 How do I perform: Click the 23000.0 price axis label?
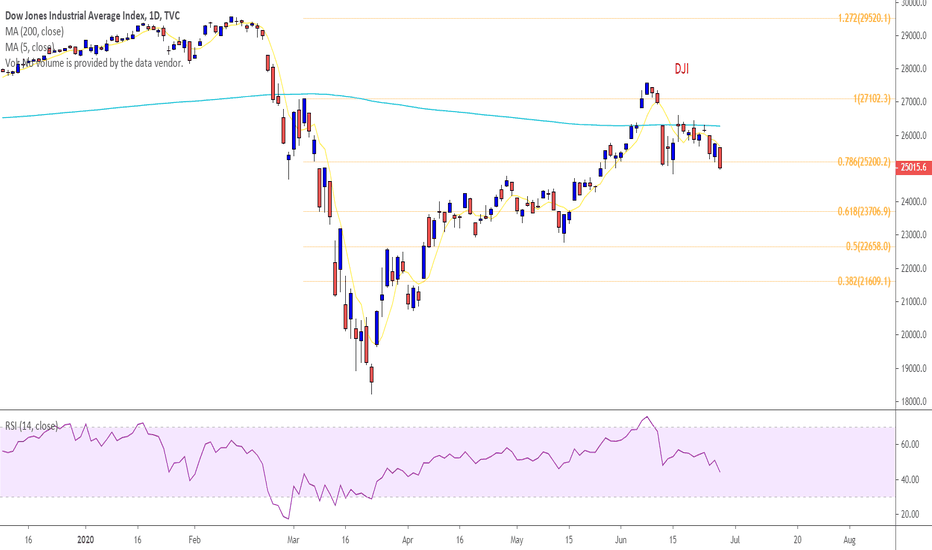[914, 235]
